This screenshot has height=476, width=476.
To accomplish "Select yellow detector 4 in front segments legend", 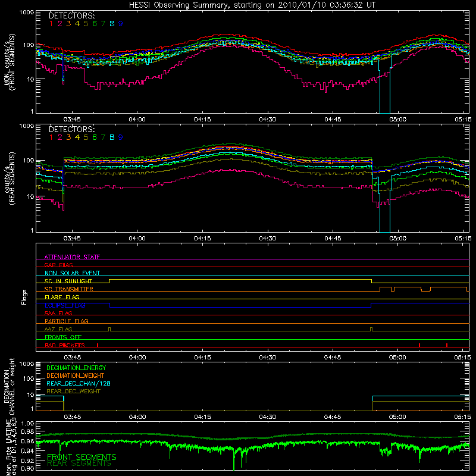I will pos(77,23).
